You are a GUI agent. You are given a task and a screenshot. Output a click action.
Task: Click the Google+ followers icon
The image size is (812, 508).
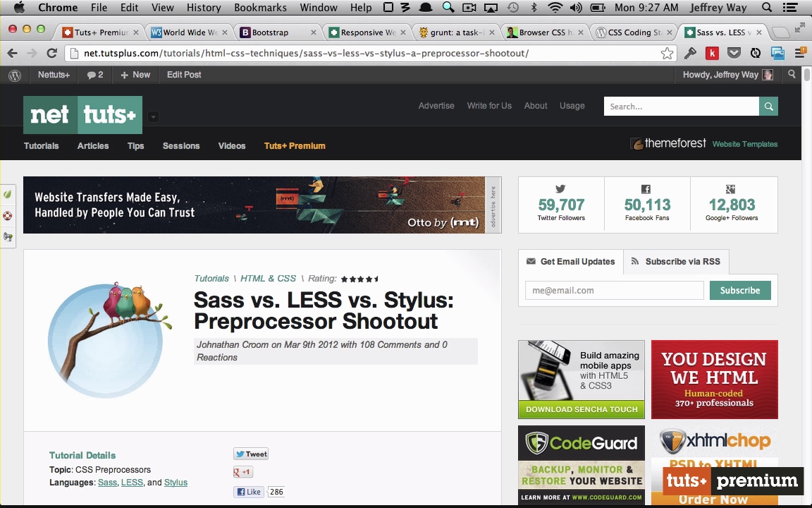click(x=731, y=189)
